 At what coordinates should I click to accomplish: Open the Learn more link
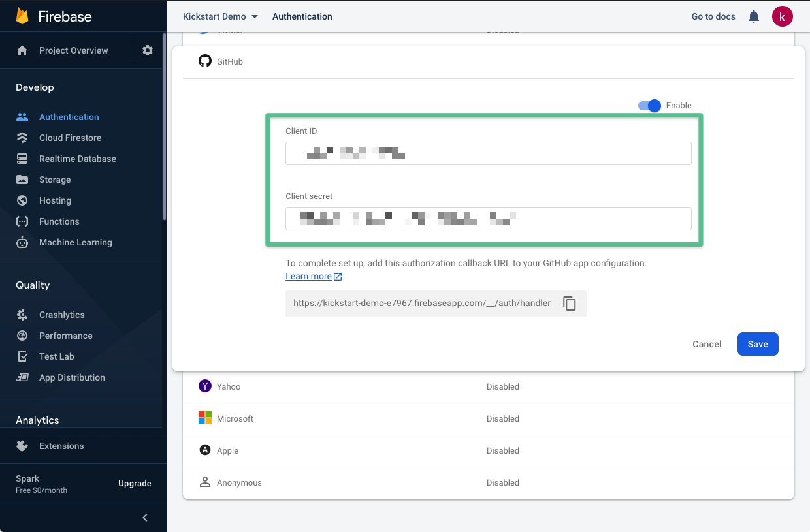[308, 277]
